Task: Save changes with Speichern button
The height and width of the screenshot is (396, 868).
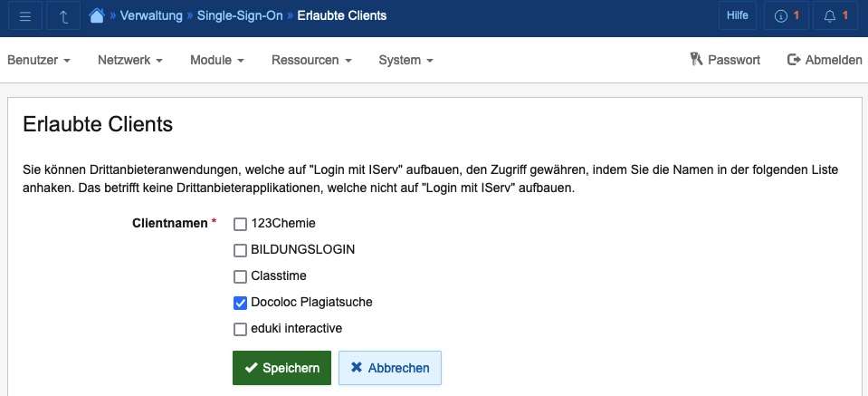Action: point(281,368)
